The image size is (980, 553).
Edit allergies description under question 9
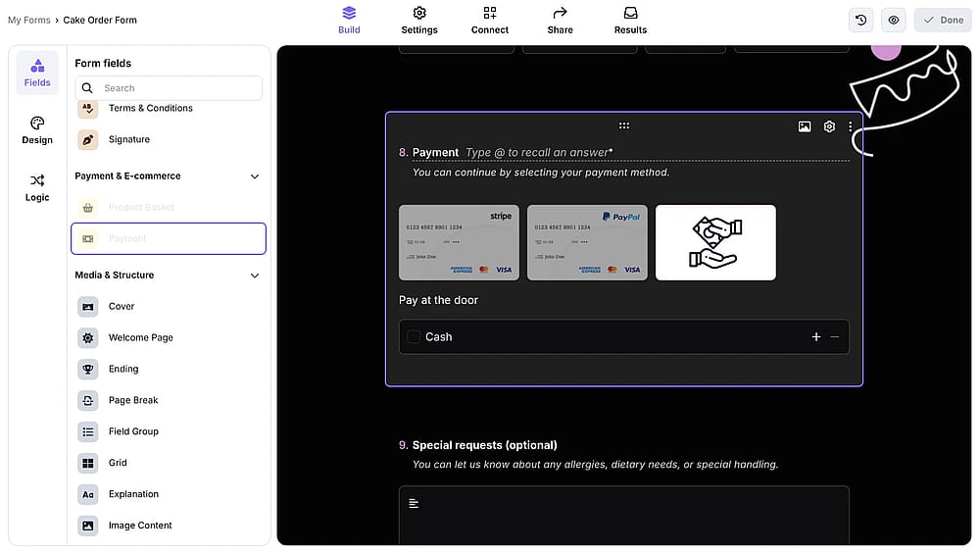point(595,465)
